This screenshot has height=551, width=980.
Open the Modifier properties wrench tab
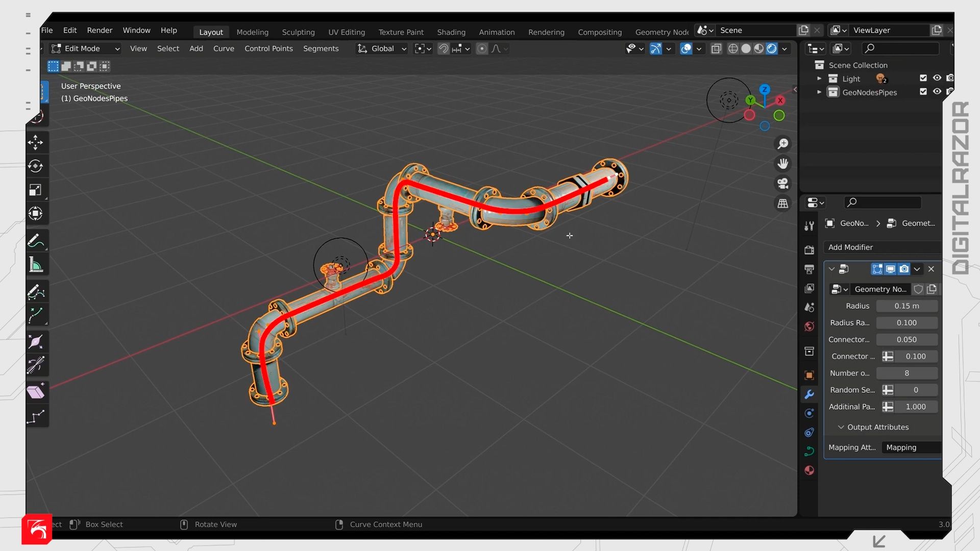(x=809, y=394)
